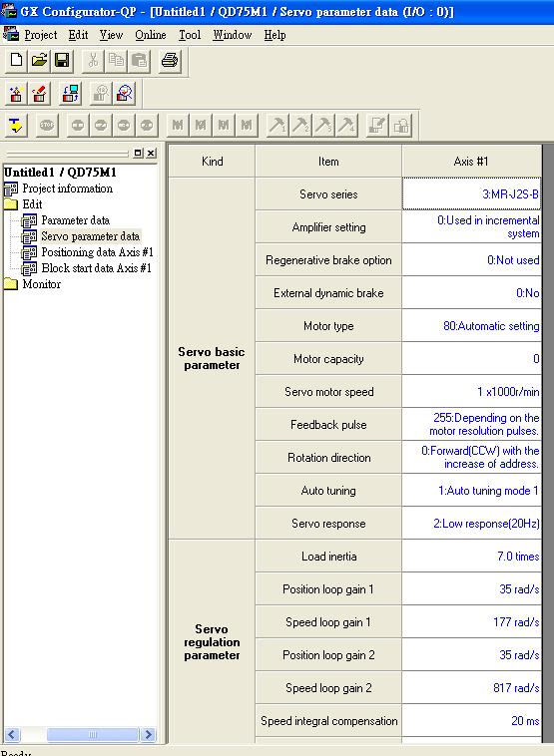Image resolution: width=554 pixels, height=756 pixels.
Task: Click the greyed module with pencil icon
Action: point(377,127)
